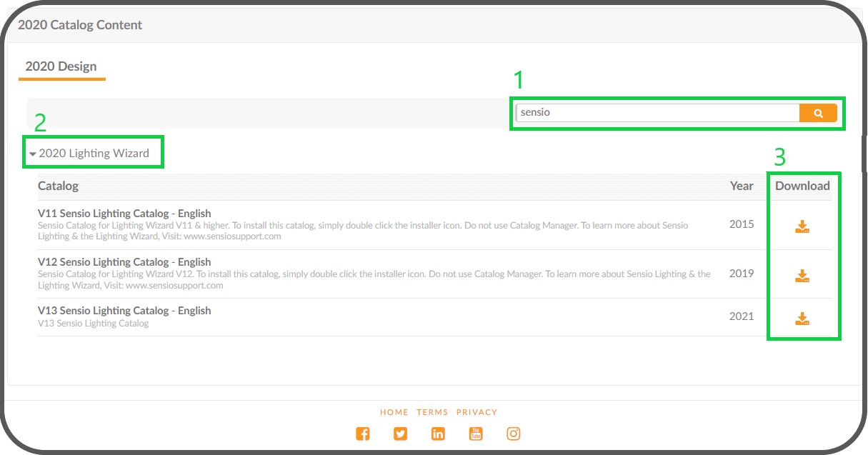Viewport: 868px width, 455px height.
Task: Open the 2020 Catalog Content header
Action: tap(80, 24)
